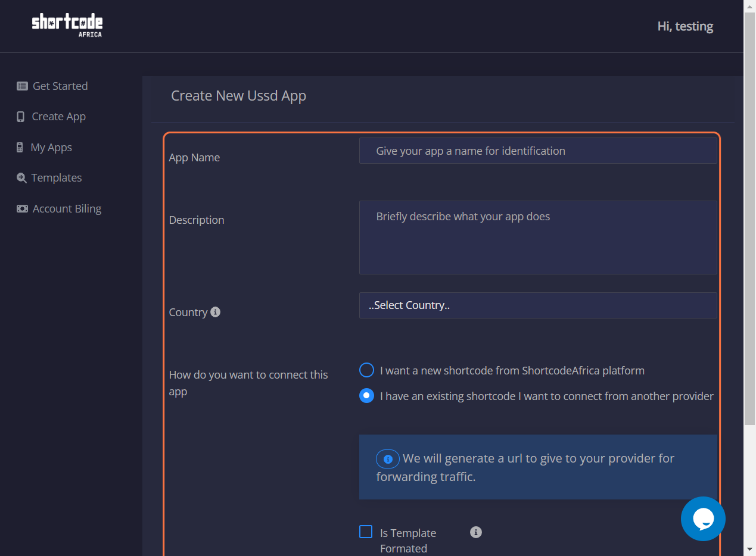Enable the Is Template Formated checkbox
The image size is (756, 556).
[x=366, y=532]
